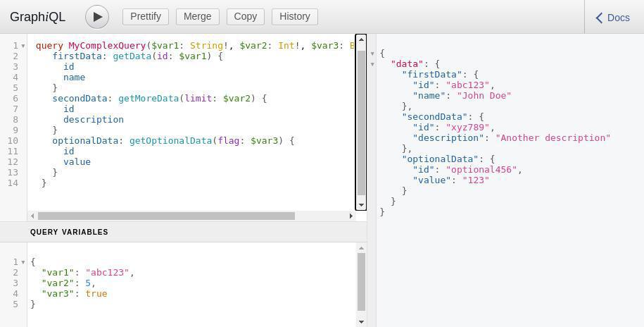Click the variables pane vertical scrollbar thumb
The height and width of the screenshot is (327, 644).
(x=361, y=282)
